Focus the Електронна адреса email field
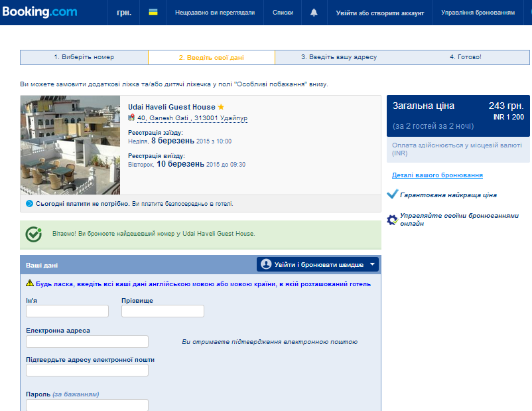 click(x=87, y=341)
